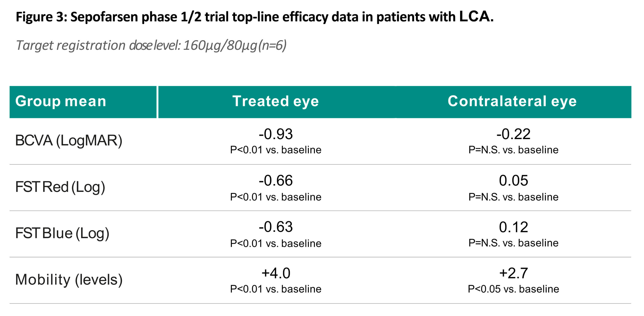Click the +4.0 treated eye mobility value
This screenshot has height=316, width=644.
[276, 273]
